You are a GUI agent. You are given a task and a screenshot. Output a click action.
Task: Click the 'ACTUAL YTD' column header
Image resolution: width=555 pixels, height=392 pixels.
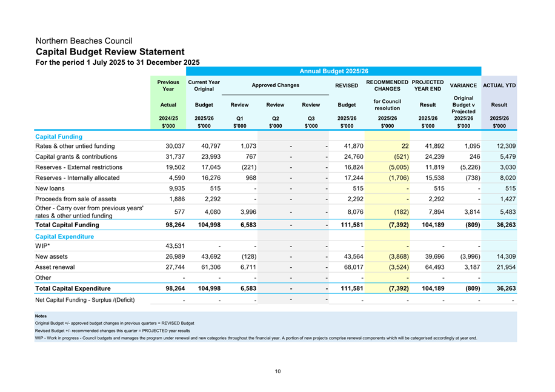click(x=499, y=85)
